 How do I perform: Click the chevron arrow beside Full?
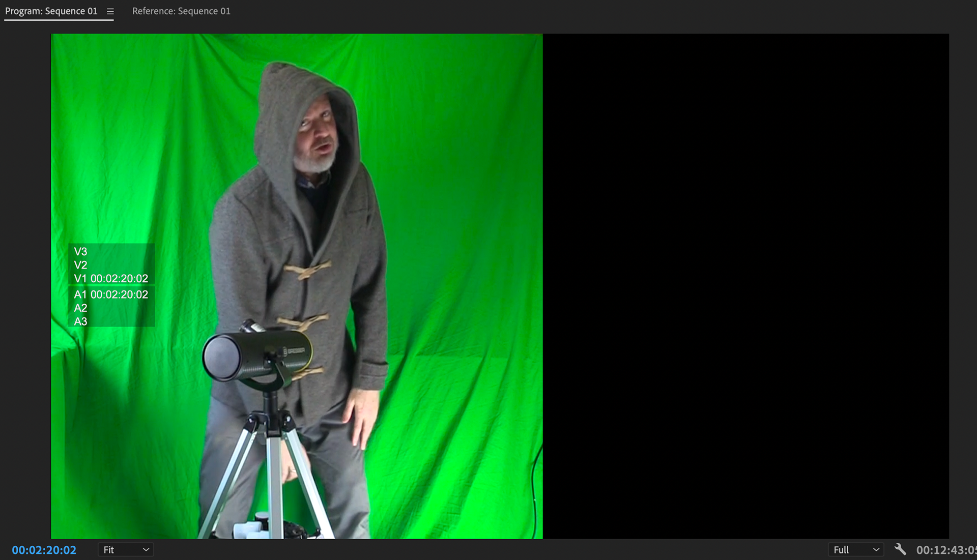(x=876, y=550)
